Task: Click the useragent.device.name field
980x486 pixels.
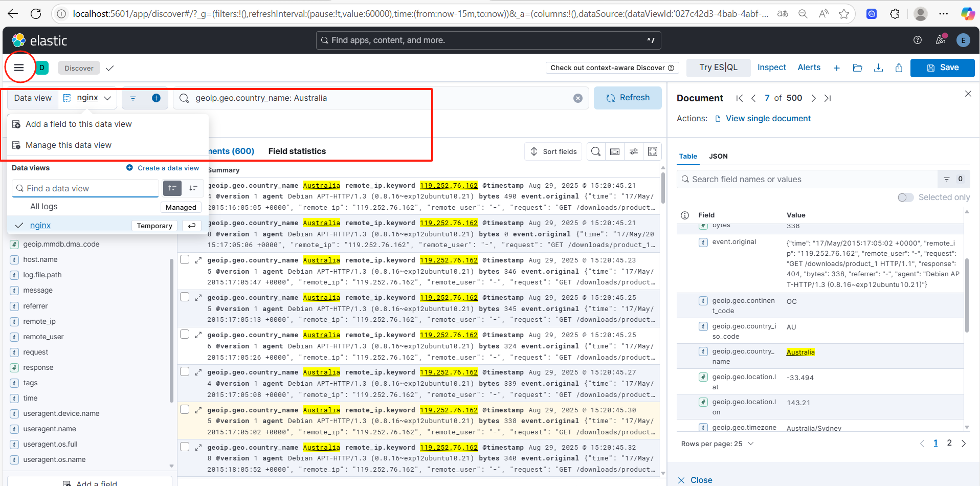Action: coord(61,413)
